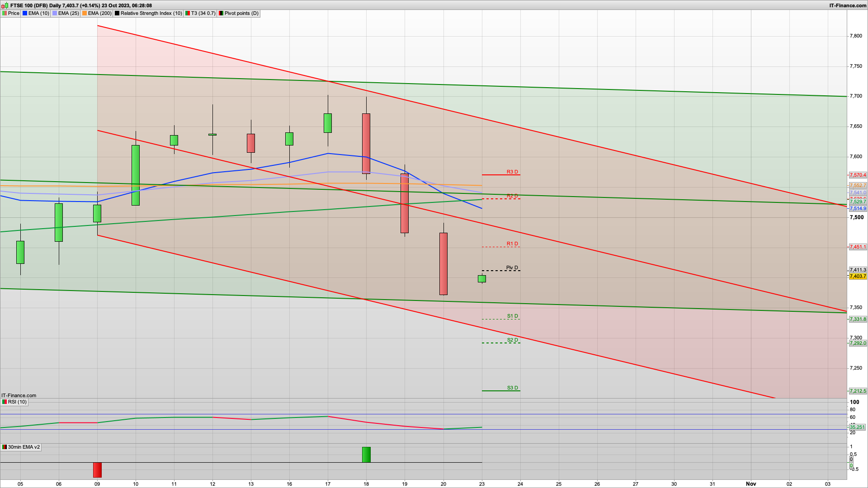Open the IT-Finance.com link at top right

coord(848,5)
